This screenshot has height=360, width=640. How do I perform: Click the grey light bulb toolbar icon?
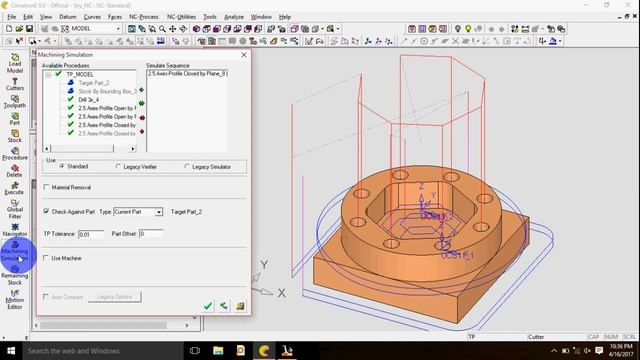point(458,29)
